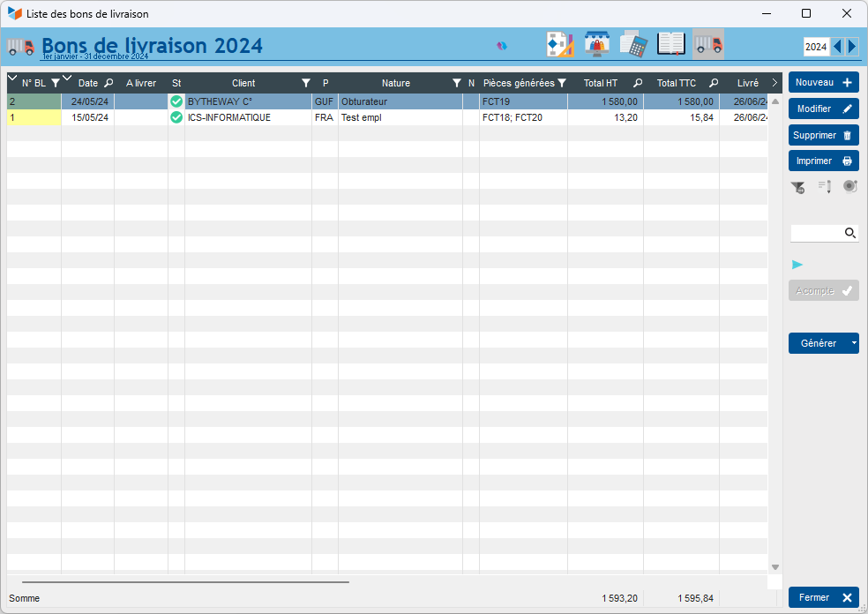Click the search icon on Date column
Viewport: 868px width, 614px height.
click(108, 84)
